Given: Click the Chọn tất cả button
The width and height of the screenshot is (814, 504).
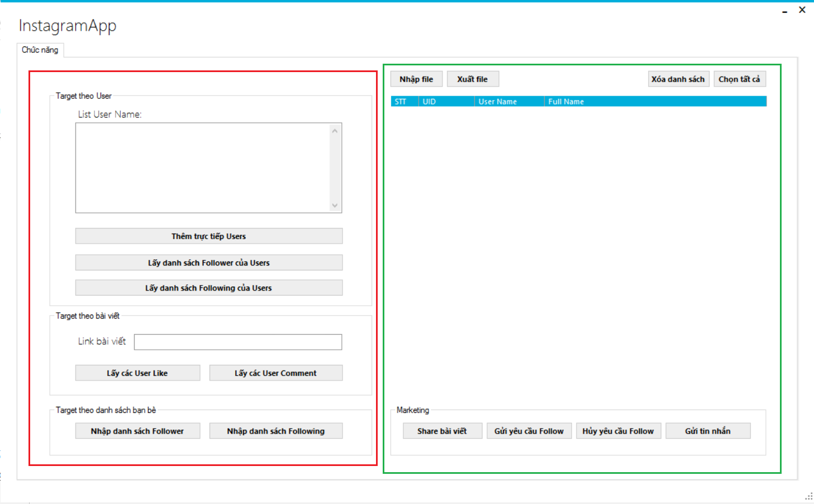Looking at the screenshot, I should coord(739,79).
